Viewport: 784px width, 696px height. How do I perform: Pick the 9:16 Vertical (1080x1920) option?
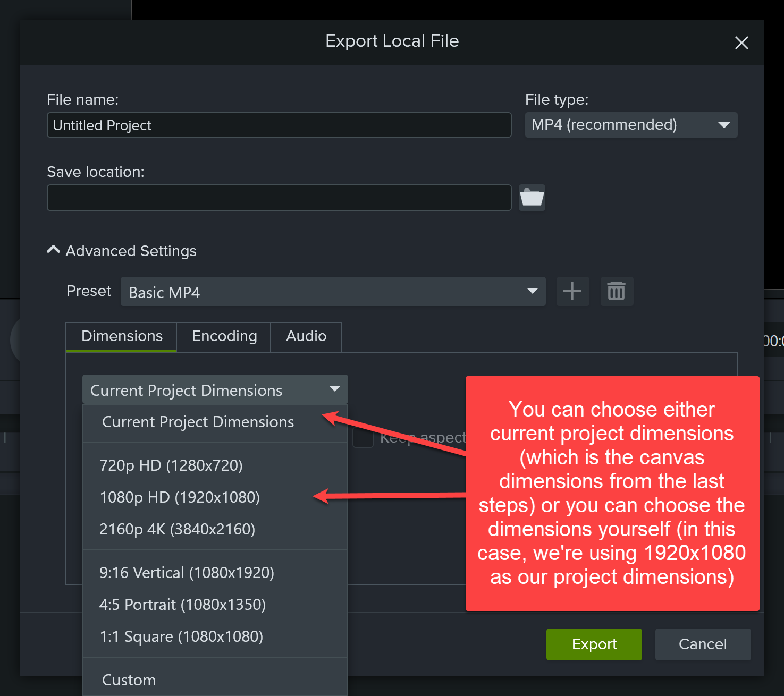click(x=187, y=573)
